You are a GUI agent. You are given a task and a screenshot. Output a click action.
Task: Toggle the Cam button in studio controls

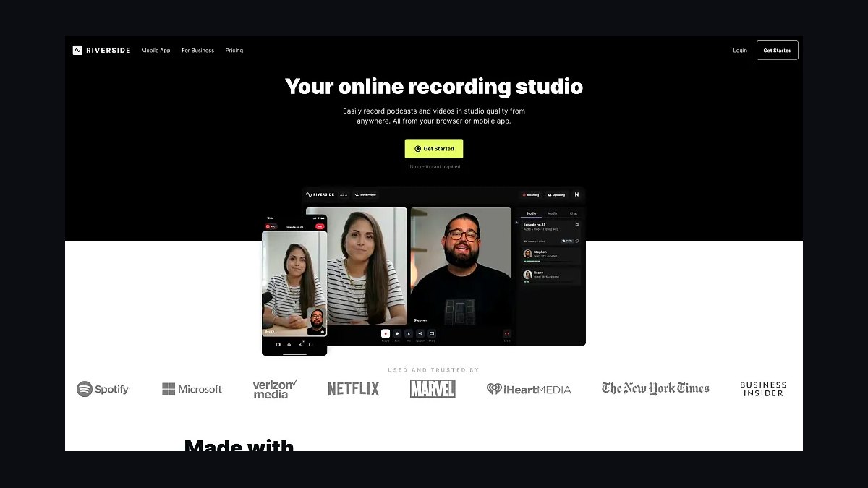[x=397, y=334]
